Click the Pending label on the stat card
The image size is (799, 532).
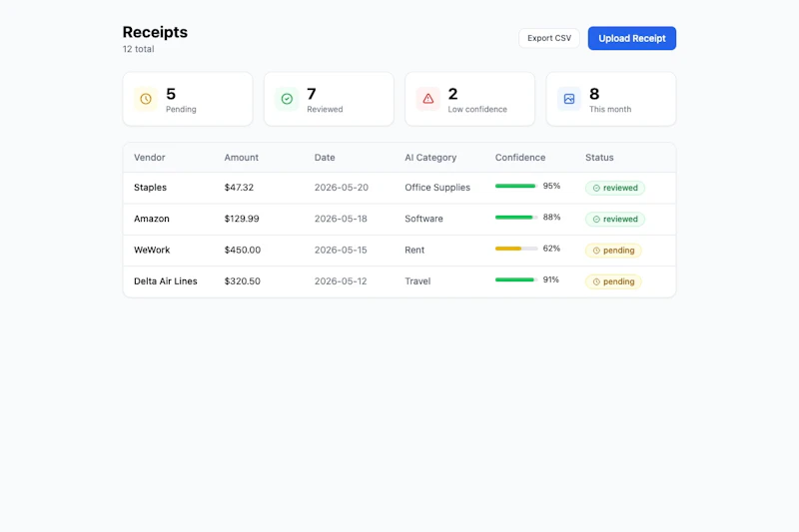[181, 109]
